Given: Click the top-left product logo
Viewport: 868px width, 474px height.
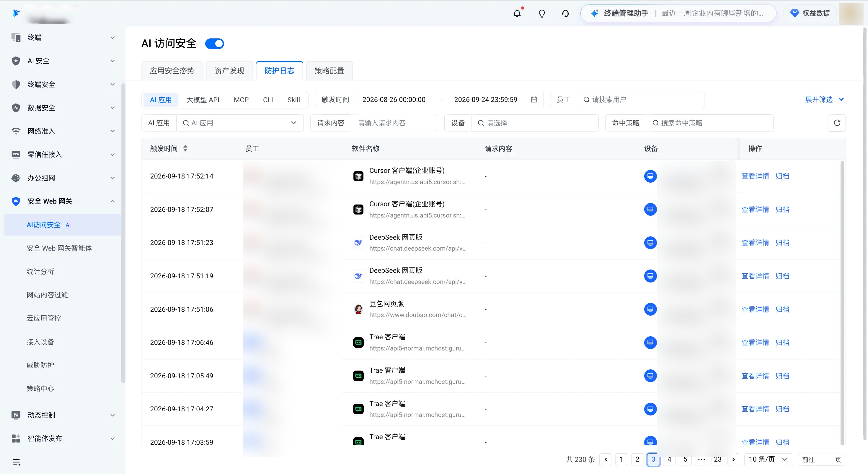Looking at the screenshot, I should click(x=16, y=13).
